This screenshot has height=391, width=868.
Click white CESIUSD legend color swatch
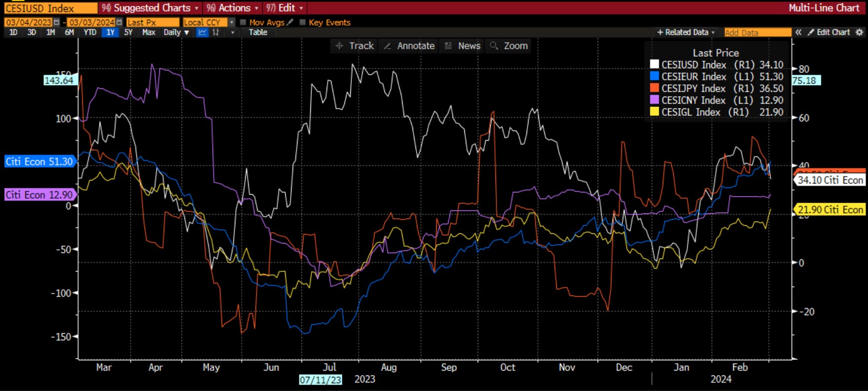[654, 65]
